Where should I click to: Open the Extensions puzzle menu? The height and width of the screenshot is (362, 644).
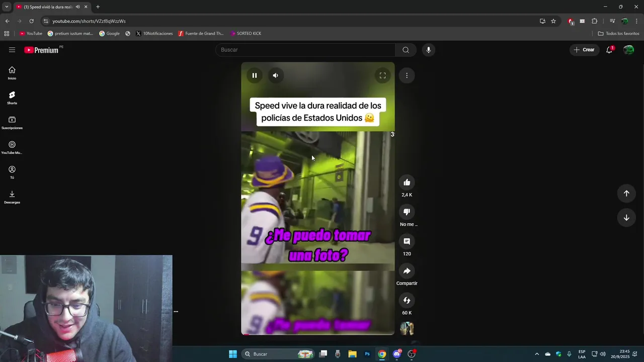(594, 21)
